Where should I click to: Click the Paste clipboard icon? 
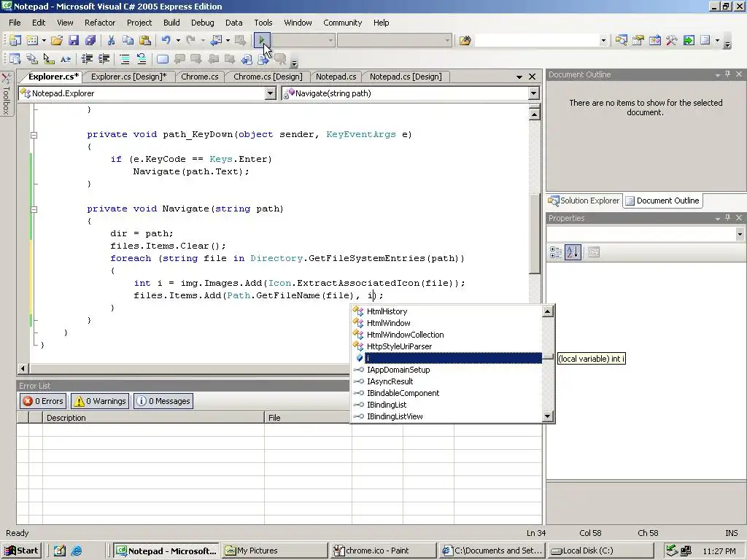pos(145,41)
